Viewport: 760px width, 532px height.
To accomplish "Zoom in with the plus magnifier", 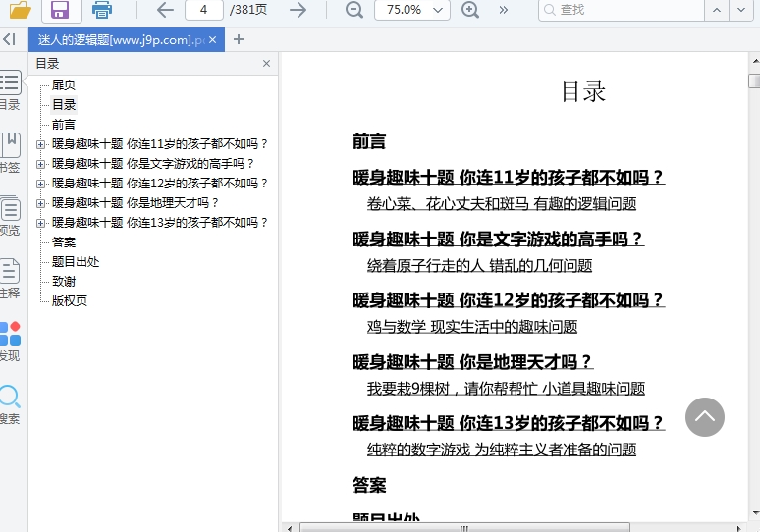I will [470, 10].
